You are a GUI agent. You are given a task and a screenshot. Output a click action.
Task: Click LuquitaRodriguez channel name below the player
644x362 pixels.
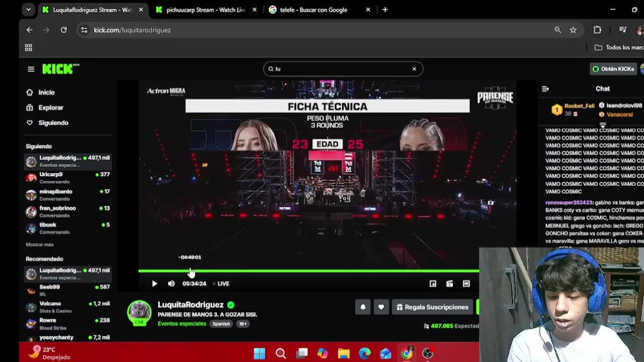[190, 305]
